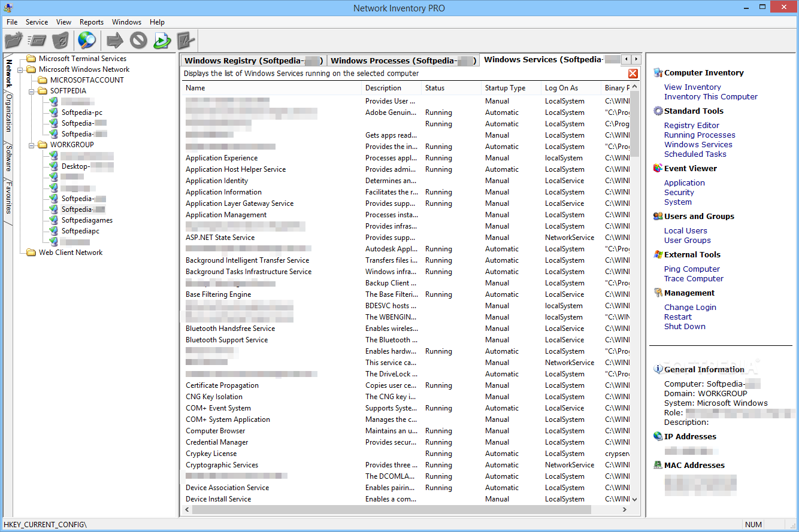Click the Trace Computer link
This screenshot has height=532, width=799.
point(694,278)
